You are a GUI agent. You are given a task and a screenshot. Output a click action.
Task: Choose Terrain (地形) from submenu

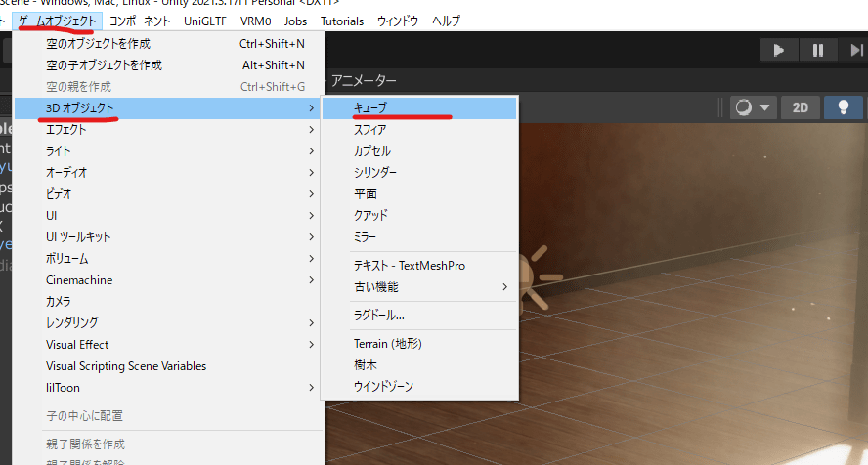[387, 344]
